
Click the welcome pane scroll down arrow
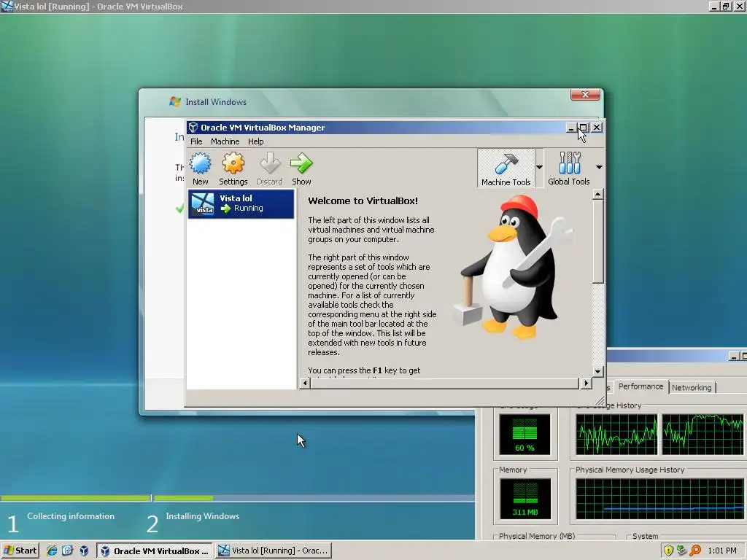598,371
